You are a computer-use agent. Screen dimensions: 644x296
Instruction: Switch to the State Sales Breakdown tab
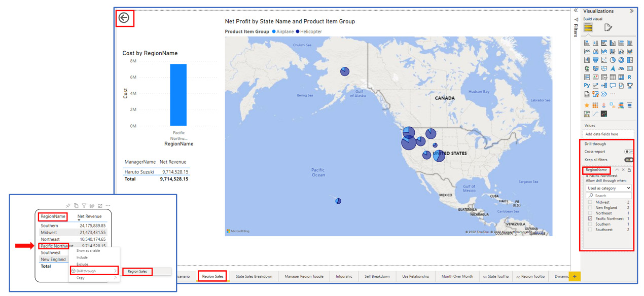point(254,276)
